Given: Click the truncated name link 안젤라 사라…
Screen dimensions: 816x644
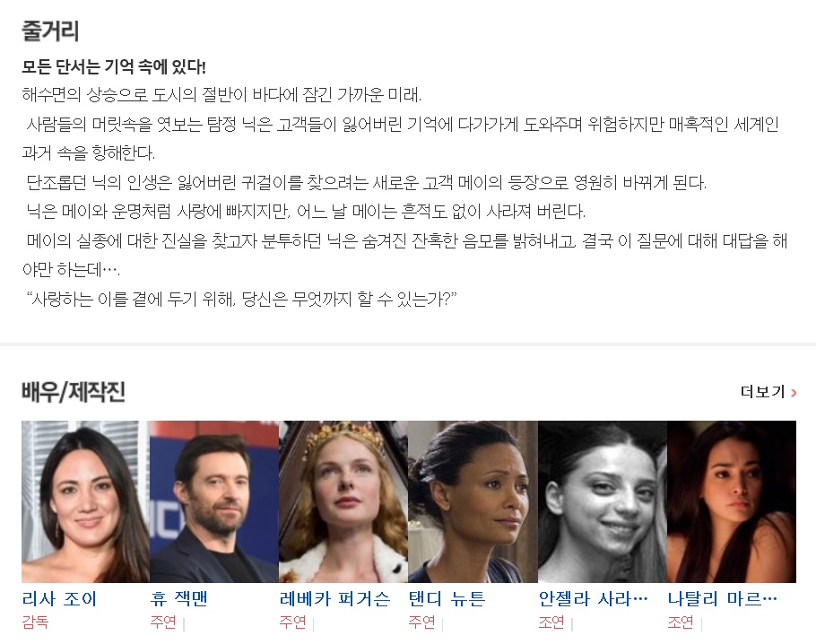Looking at the screenshot, I should click(x=594, y=599).
